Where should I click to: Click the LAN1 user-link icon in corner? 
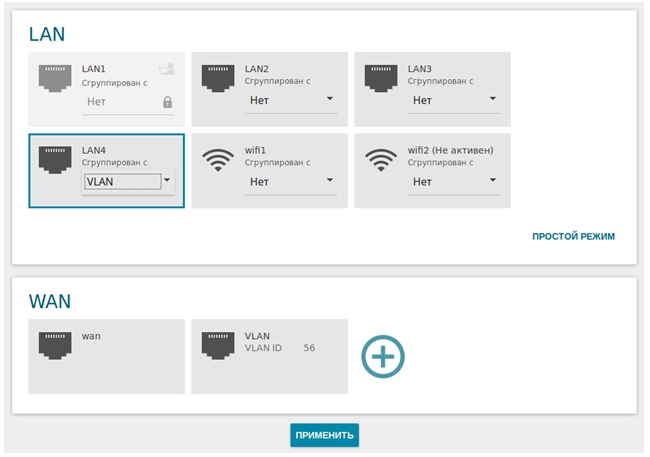tap(166, 69)
